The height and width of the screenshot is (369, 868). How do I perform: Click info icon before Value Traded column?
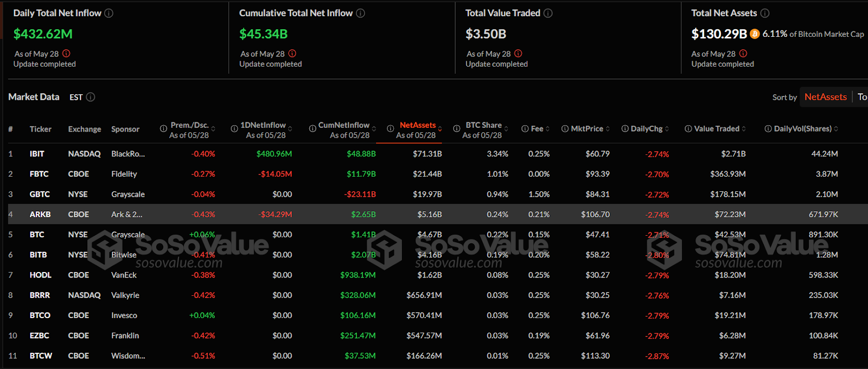coord(688,129)
